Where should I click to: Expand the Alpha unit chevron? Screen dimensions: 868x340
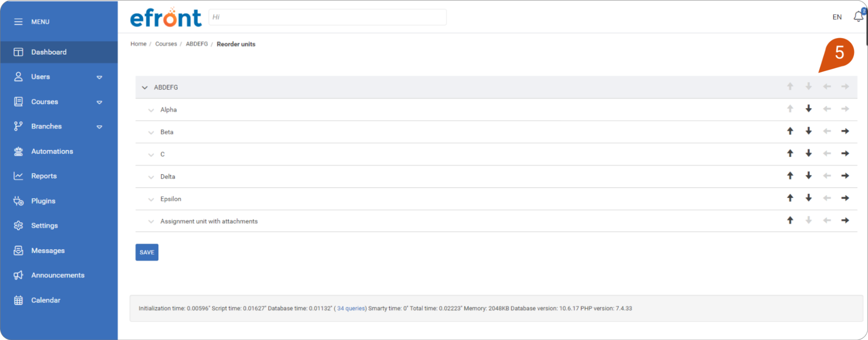[151, 110]
